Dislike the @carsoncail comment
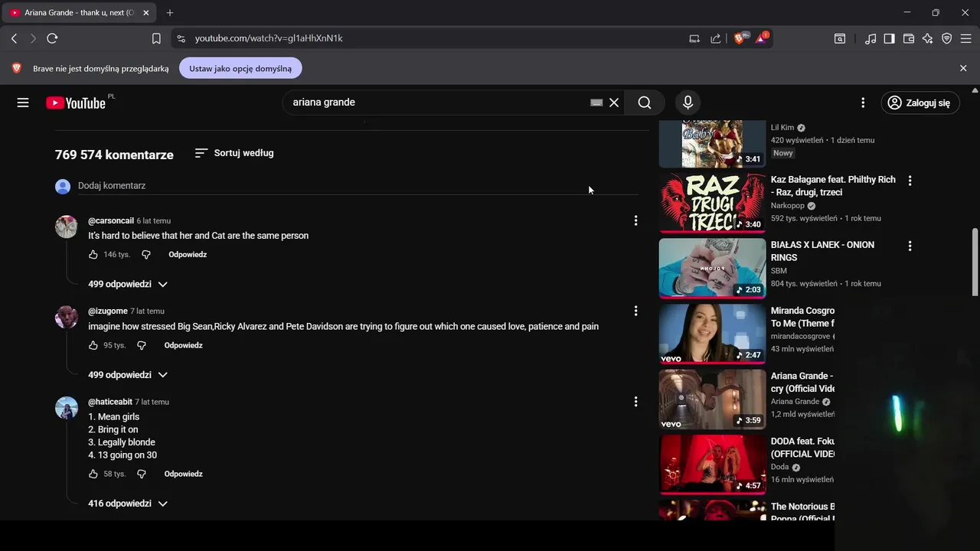 click(146, 254)
